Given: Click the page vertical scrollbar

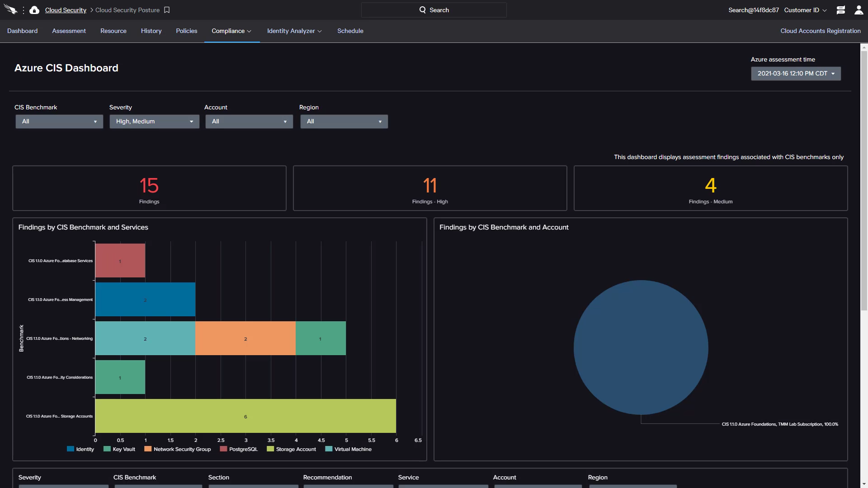Looking at the screenshot, I should coord(864,181).
